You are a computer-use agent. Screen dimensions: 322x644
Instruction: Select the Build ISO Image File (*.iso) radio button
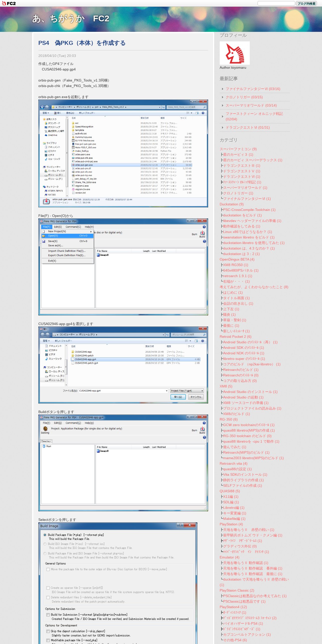click(x=45, y=544)
